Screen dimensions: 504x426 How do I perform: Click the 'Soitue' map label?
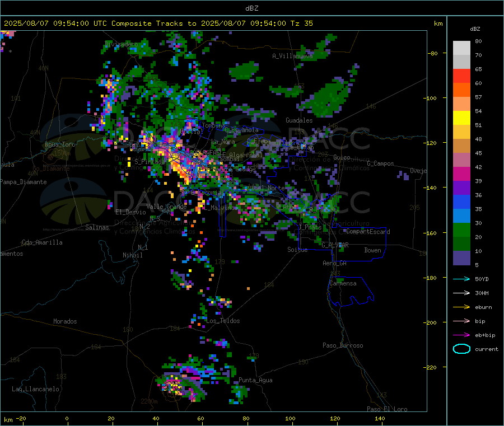pyautogui.click(x=297, y=250)
